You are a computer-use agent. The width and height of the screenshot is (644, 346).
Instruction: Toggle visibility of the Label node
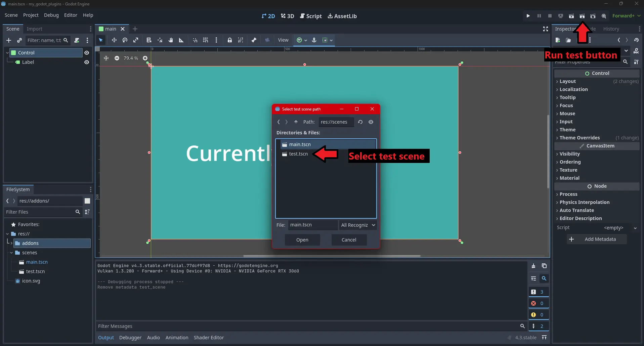(x=87, y=62)
